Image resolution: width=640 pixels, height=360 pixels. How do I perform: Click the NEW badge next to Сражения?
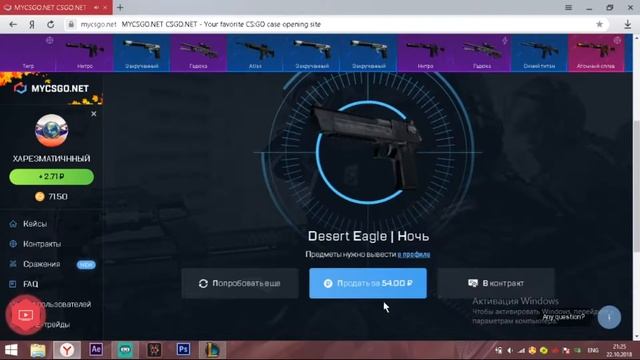[86, 264]
